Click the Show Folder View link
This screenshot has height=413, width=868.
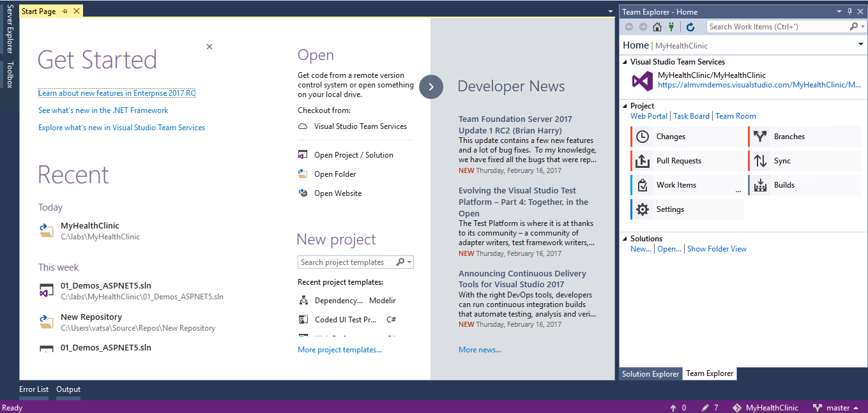click(717, 249)
